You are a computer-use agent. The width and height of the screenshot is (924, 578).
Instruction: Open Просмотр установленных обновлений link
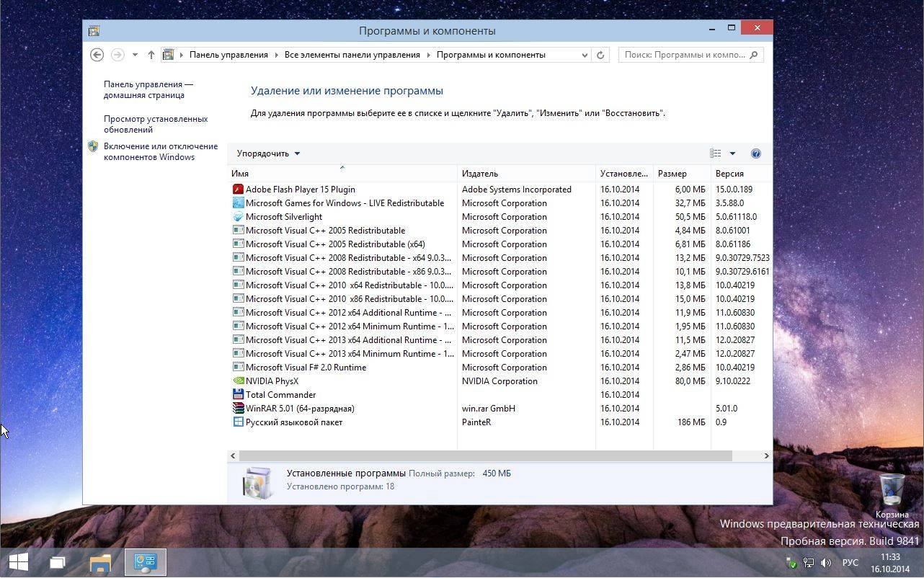pos(156,124)
